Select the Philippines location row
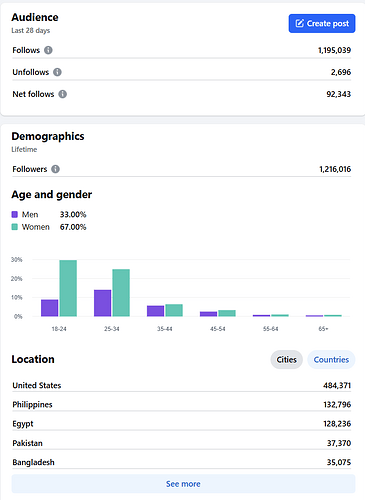Image resolution: width=365 pixels, height=500 pixels. point(182,404)
